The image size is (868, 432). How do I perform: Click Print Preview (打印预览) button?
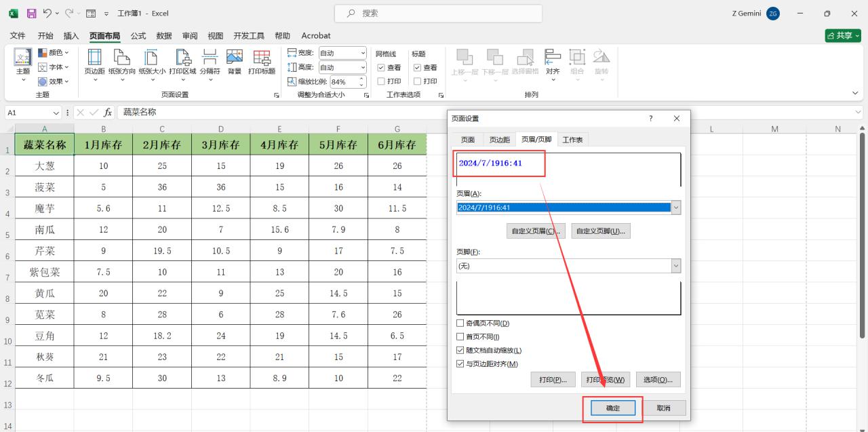tap(605, 380)
